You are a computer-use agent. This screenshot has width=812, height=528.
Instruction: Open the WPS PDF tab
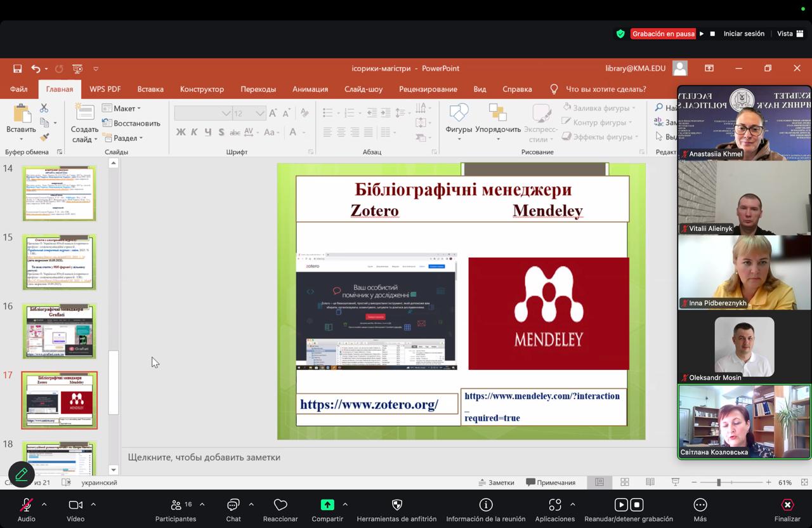click(105, 89)
